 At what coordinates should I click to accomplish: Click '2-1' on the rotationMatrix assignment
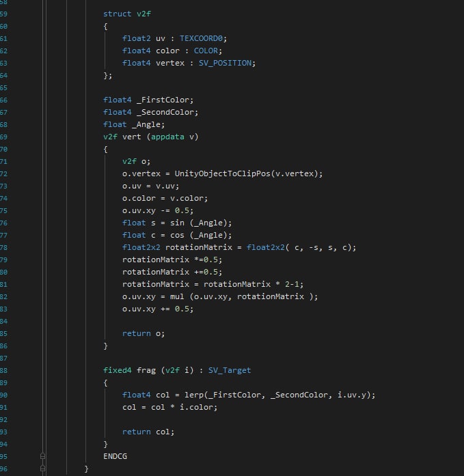coord(292,285)
